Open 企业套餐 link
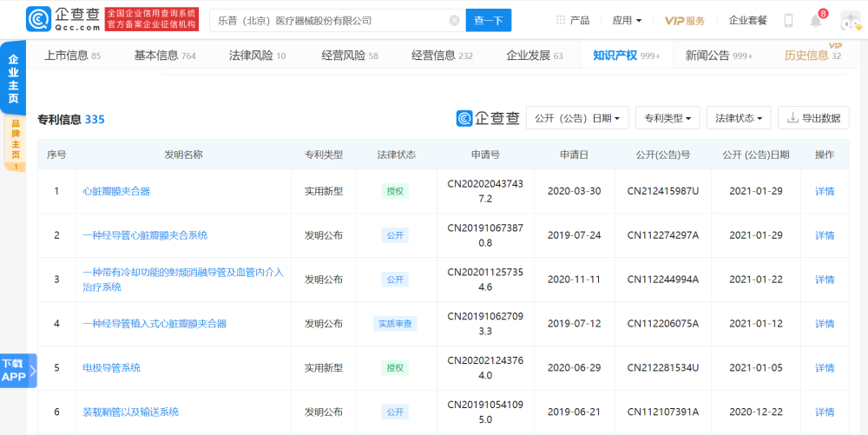This screenshot has width=868, height=435. [x=748, y=21]
